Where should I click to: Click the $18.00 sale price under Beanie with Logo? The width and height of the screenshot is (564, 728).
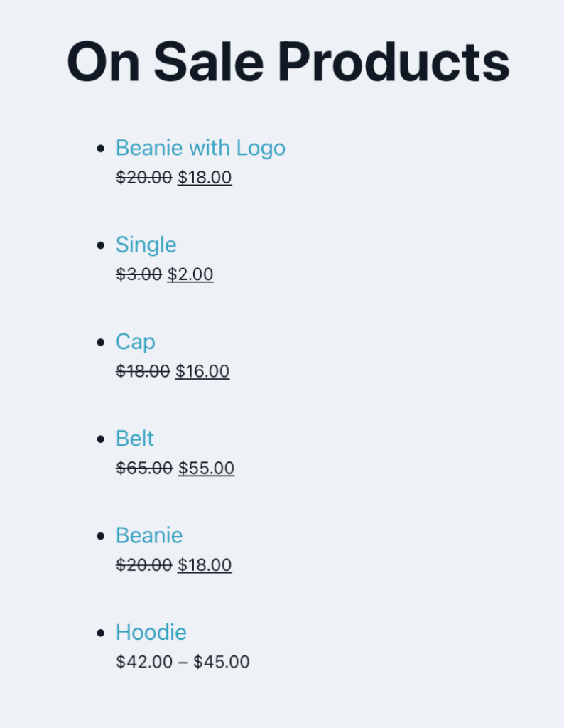point(205,177)
